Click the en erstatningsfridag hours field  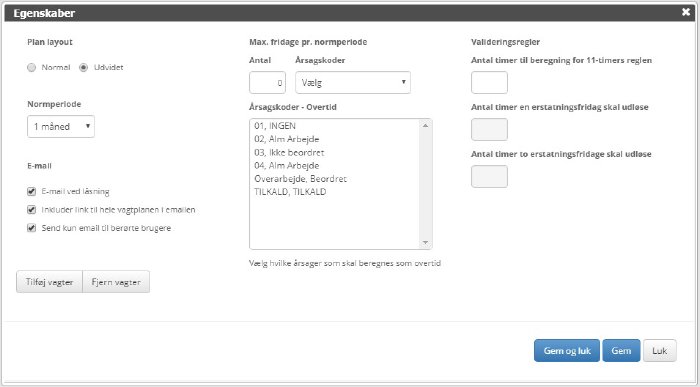tap(489, 129)
